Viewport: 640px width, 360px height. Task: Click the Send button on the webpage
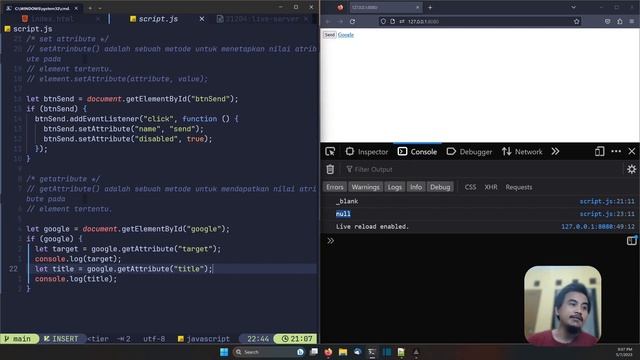coord(329,35)
